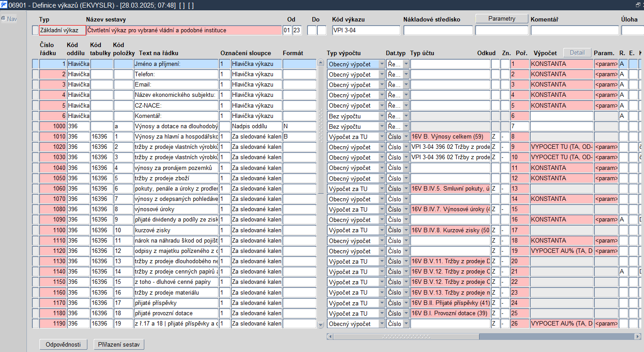Image resolution: width=644 pixels, height=352 pixels.
Task: Click the application icon in the title bar
Action: pos(4,4)
